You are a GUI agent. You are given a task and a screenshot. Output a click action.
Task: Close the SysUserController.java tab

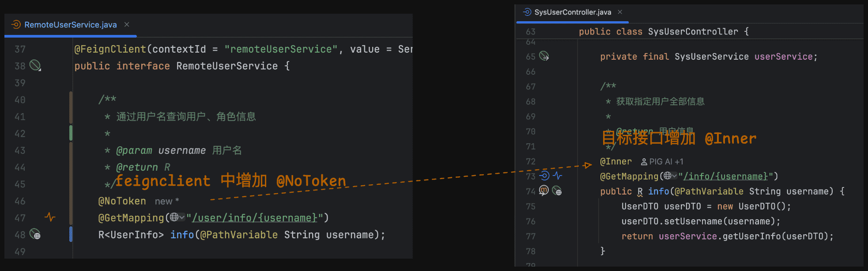pos(620,12)
